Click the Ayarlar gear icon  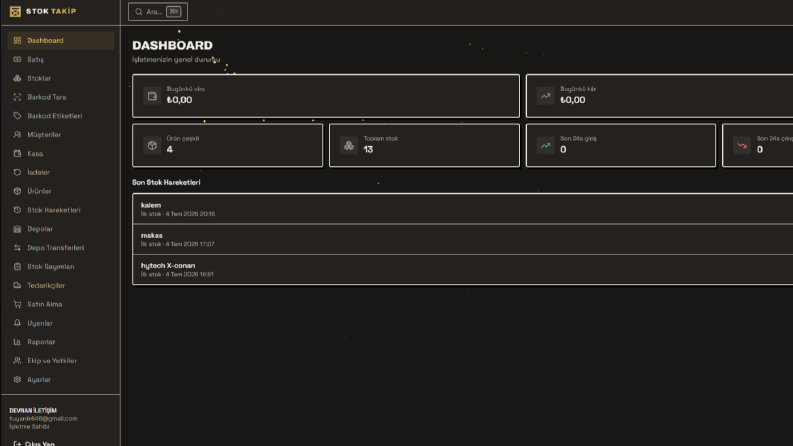[x=17, y=379]
